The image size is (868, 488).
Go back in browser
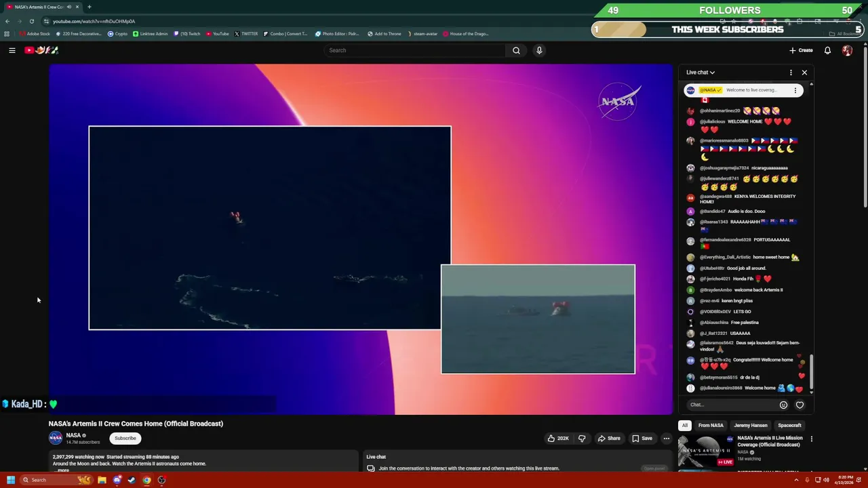pyautogui.click(x=7, y=21)
